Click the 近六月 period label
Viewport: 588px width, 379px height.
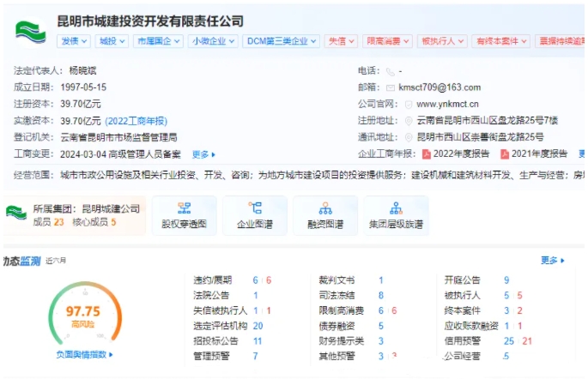(56, 261)
